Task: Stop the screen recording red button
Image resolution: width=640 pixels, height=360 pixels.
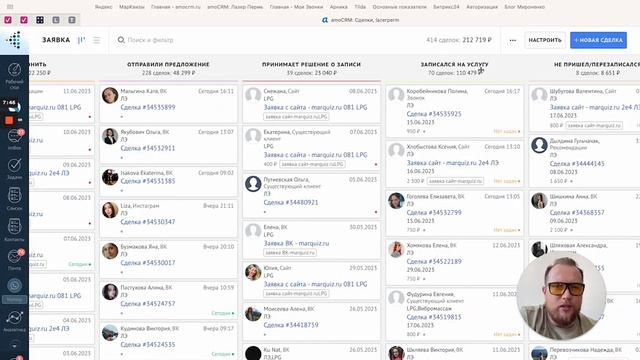Action: 9,120
